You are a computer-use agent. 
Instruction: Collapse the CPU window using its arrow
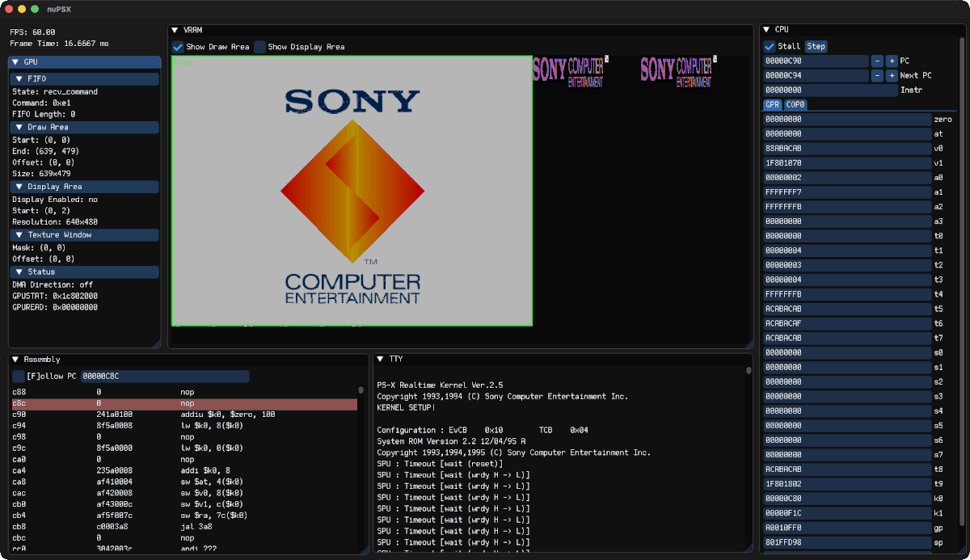point(766,30)
